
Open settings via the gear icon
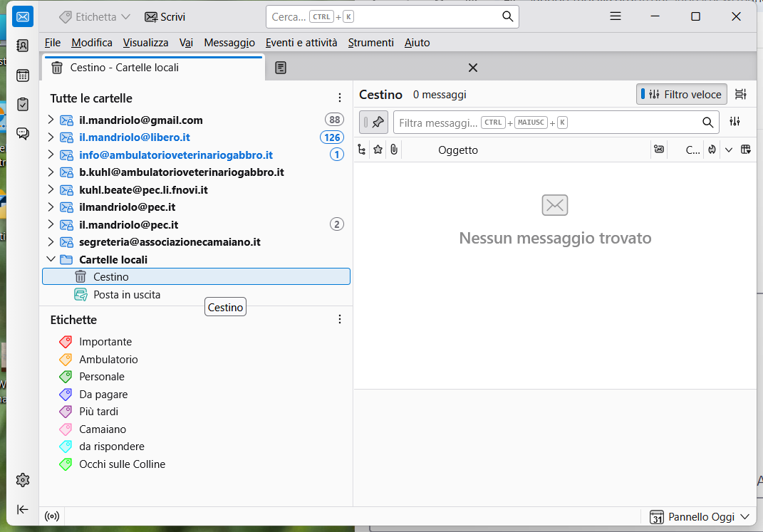22,481
